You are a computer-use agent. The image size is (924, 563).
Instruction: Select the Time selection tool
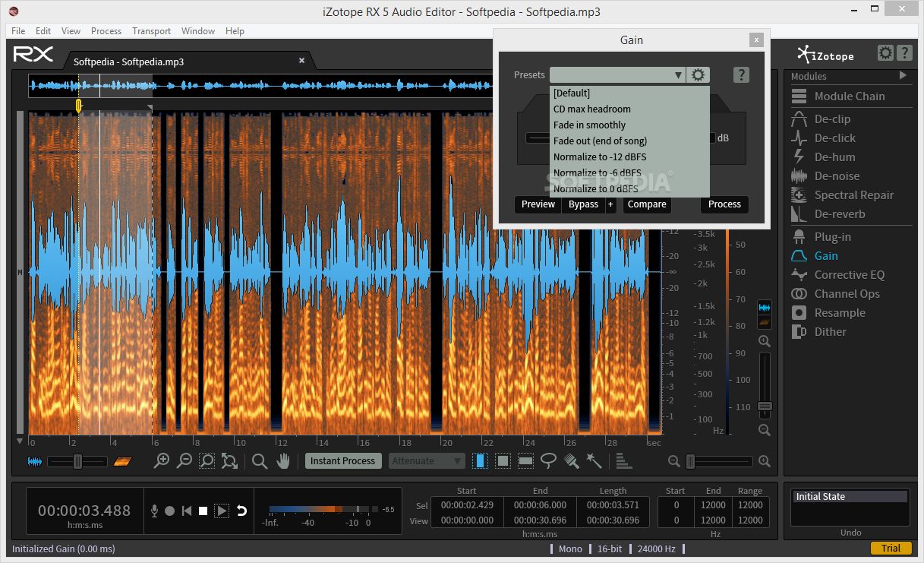pos(480,460)
